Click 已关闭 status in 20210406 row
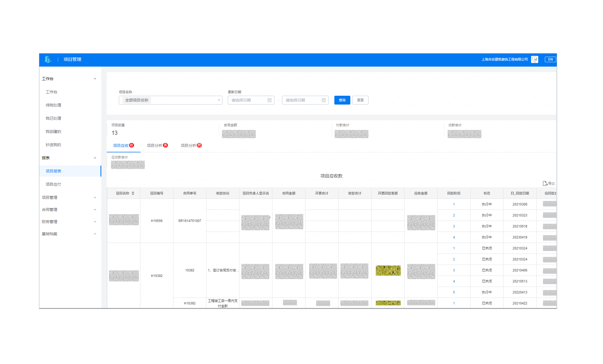 (x=487, y=270)
